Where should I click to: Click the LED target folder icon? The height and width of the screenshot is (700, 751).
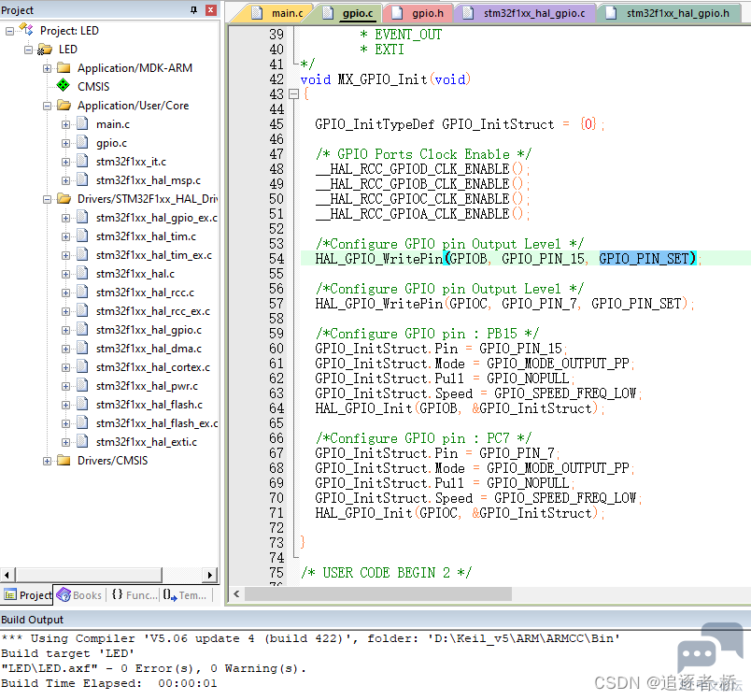[45, 49]
